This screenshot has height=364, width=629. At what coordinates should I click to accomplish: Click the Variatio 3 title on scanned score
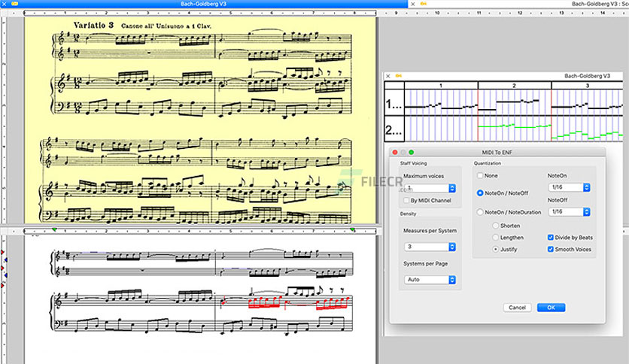[x=93, y=26]
